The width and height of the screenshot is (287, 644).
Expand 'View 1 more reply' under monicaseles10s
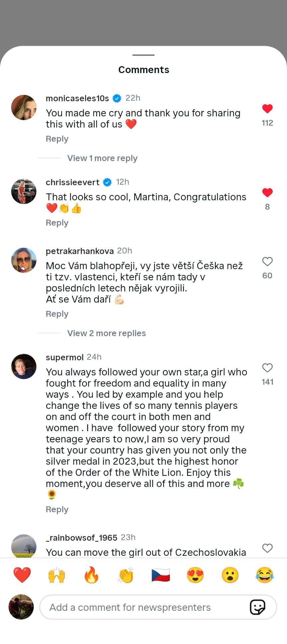pos(102,158)
